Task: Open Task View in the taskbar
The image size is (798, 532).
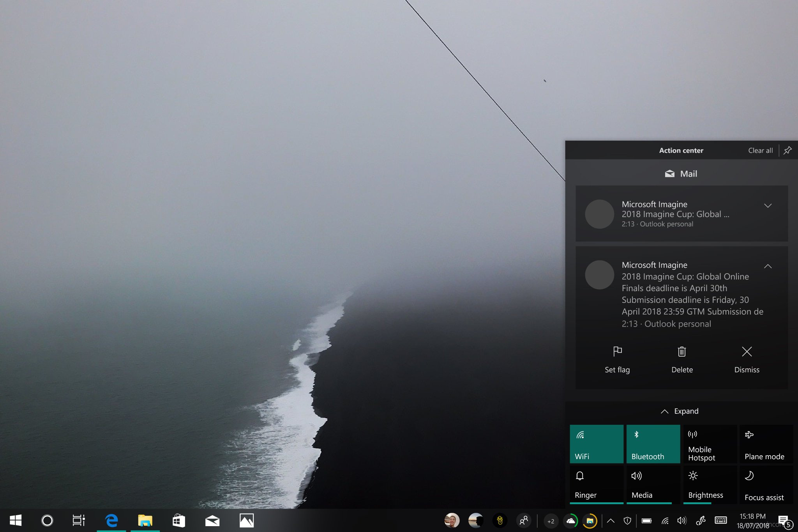Action: tap(79, 520)
